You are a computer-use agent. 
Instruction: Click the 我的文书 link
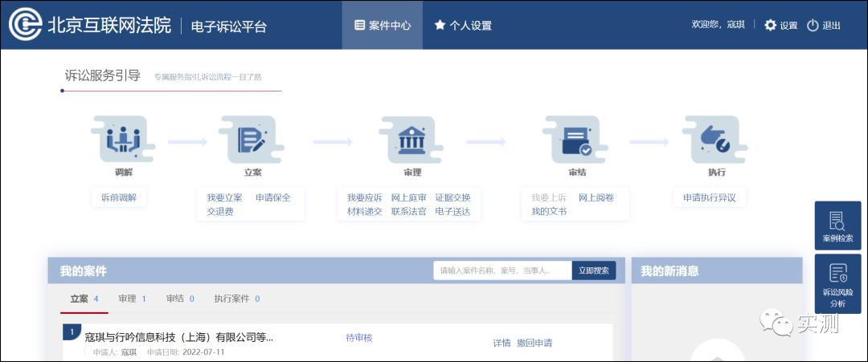[549, 211]
